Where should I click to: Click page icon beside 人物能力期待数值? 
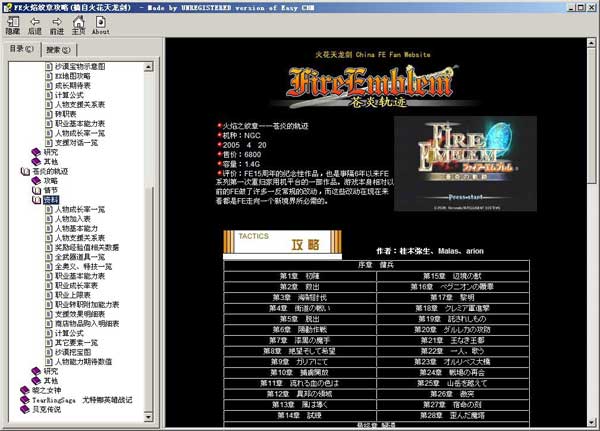coord(49,361)
